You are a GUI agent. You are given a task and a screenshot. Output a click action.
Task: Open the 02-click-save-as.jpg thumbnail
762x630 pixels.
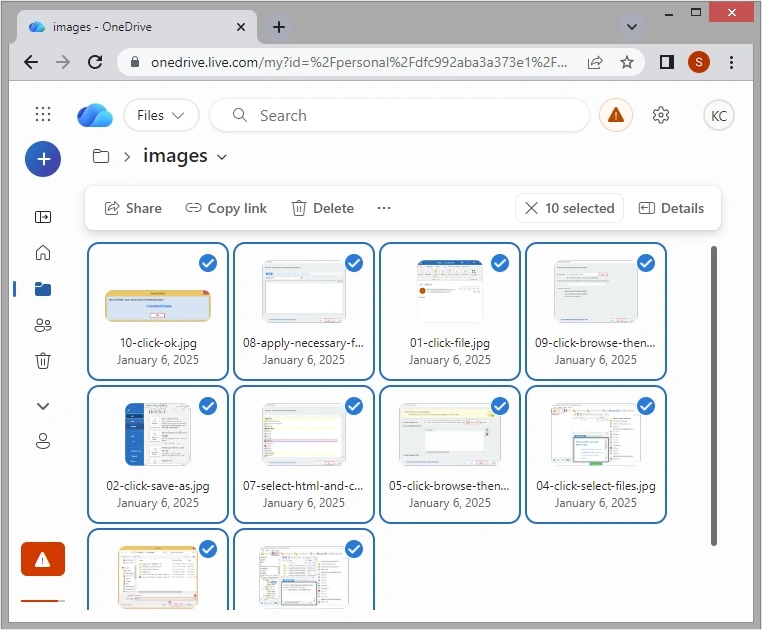(158, 434)
